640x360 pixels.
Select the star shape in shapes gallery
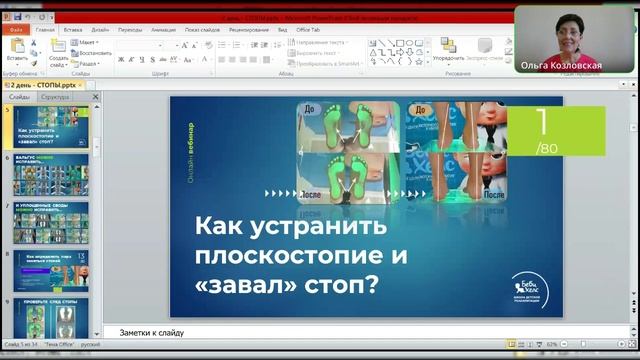(419, 62)
